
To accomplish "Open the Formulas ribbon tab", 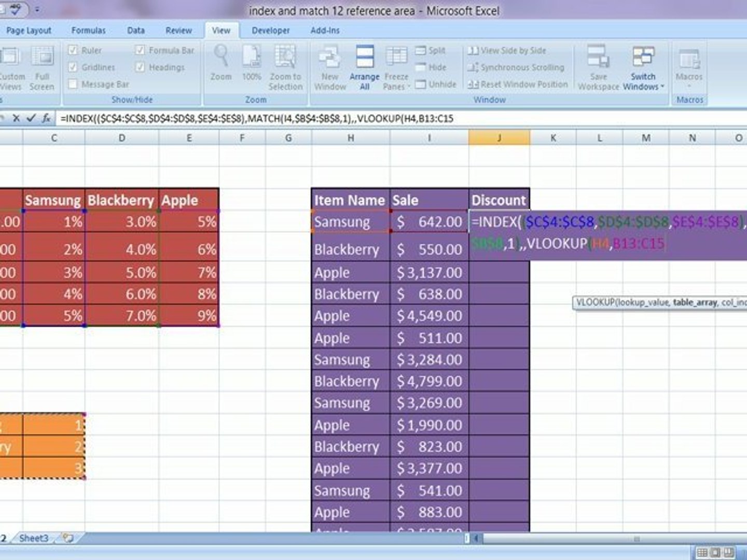I will click(x=89, y=31).
